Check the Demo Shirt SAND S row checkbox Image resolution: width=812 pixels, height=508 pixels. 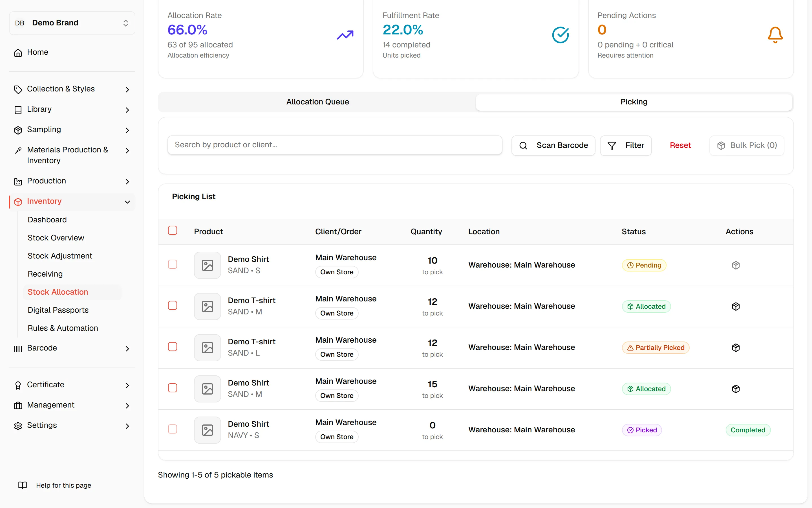pos(173,264)
